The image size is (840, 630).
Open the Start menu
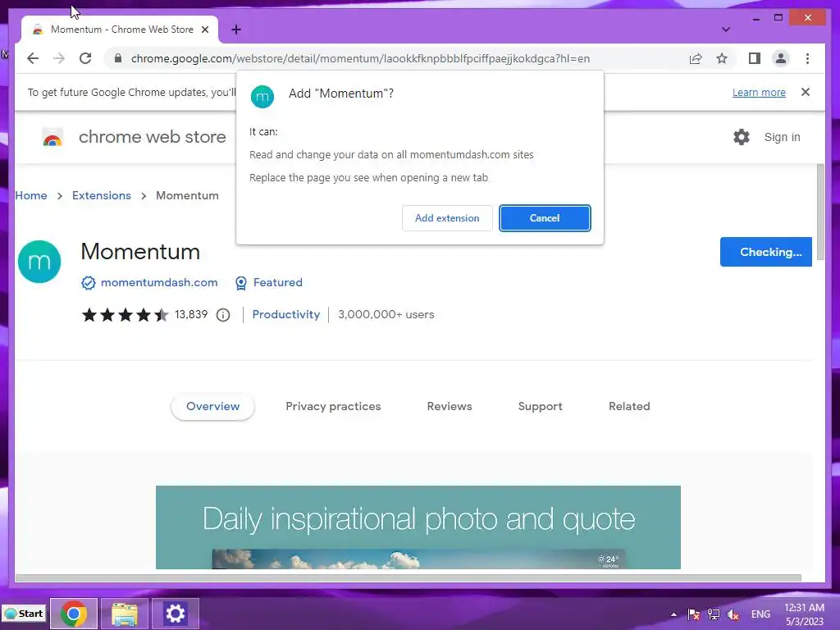point(24,614)
